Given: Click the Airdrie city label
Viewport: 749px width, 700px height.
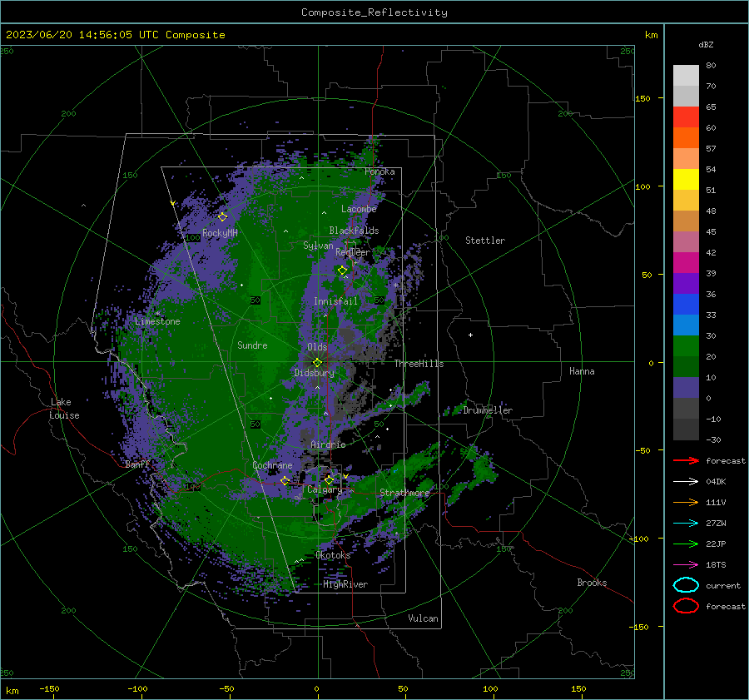Looking at the screenshot, I should [328, 444].
